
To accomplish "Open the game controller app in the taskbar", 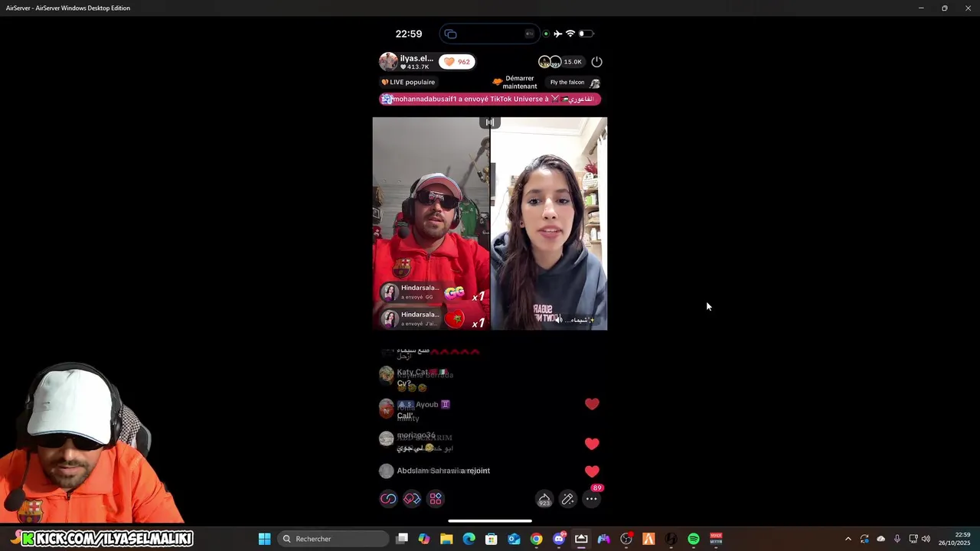I will point(604,539).
